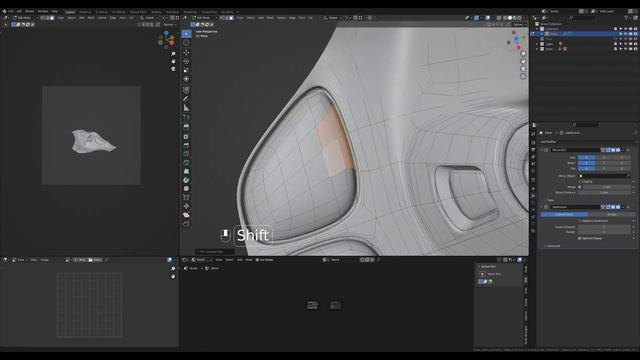Adjust subdivision Render levels slider
The height and width of the screenshot is (360, 640).
coord(604,232)
